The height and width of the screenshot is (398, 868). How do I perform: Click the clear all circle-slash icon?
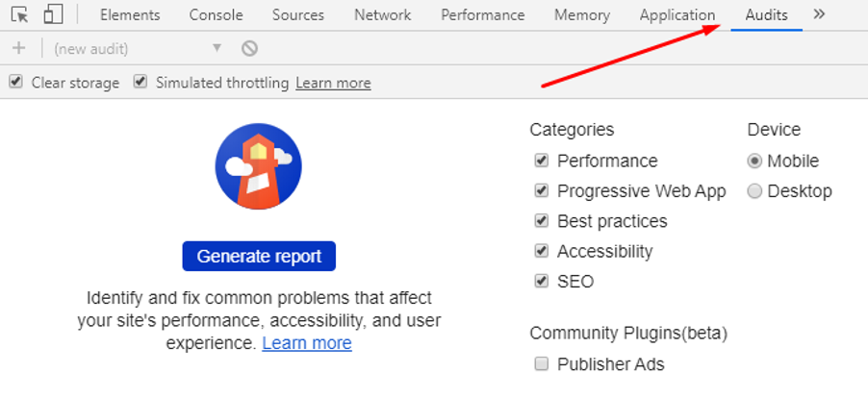coord(249,49)
